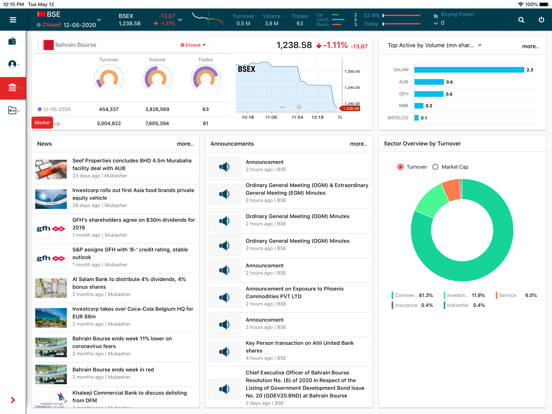Viewport: 552px width, 414px height.
Task: Click the Market tooltip tab
Action: tap(42, 123)
